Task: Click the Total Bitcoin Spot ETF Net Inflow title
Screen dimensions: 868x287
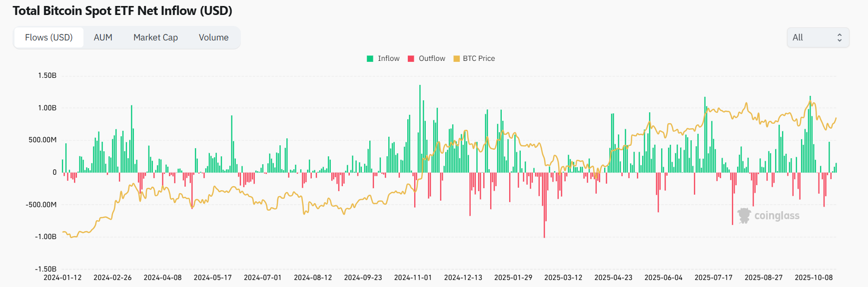Action: point(122,11)
